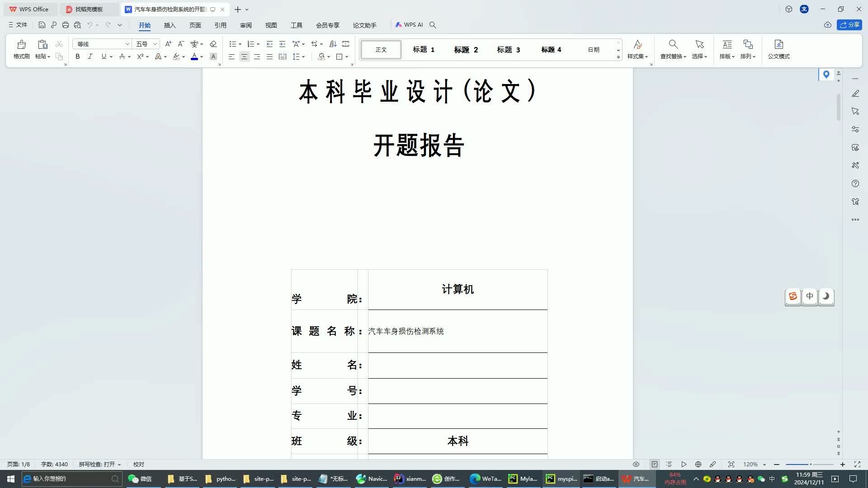Click the web layout globe icon in status bar
The image size is (868, 488).
click(698, 465)
